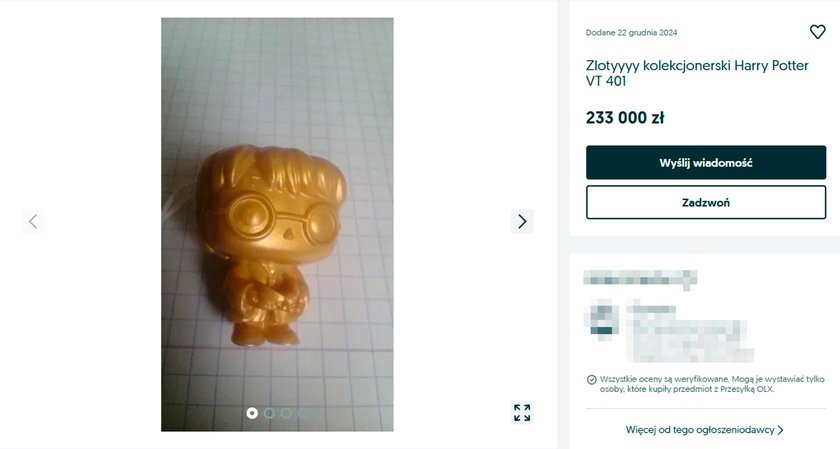Select the fourth photo indicator dot
Image resolution: width=840 pixels, height=449 pixels.
point(303,413)
